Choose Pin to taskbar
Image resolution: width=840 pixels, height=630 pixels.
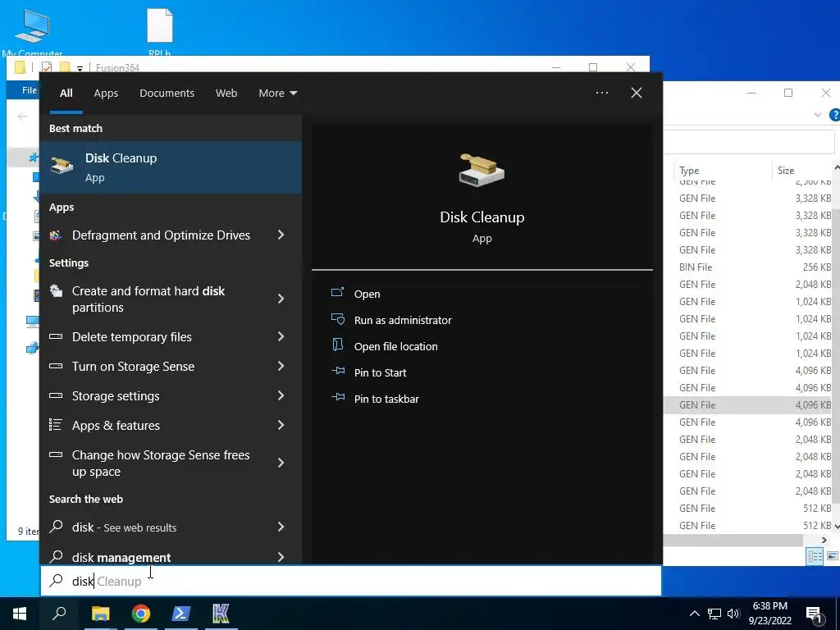pos(374,399)
